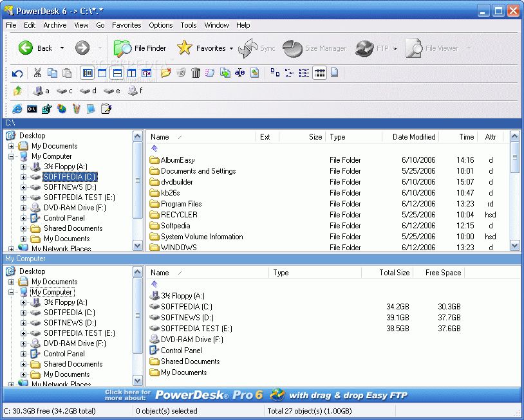Viewport: 524px width, 420px height.
Task: Toggle Details view button
Action: click(319, 73)
